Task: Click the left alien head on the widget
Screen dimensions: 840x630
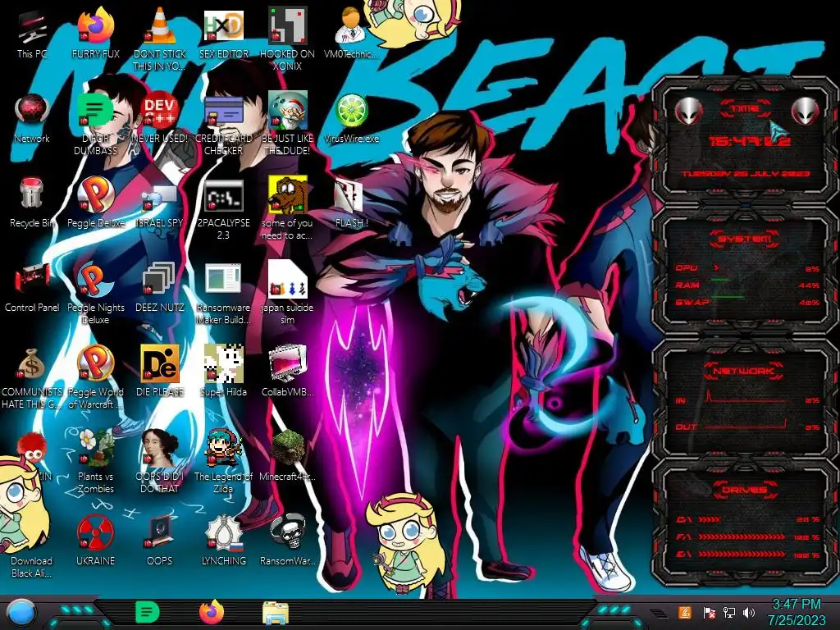Action: click(688, 111)
